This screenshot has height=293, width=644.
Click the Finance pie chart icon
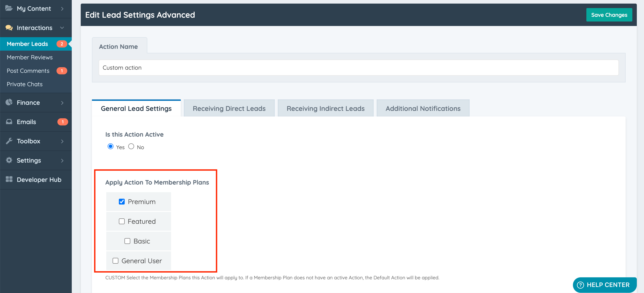pyautogui.click(x=9, y=102)
